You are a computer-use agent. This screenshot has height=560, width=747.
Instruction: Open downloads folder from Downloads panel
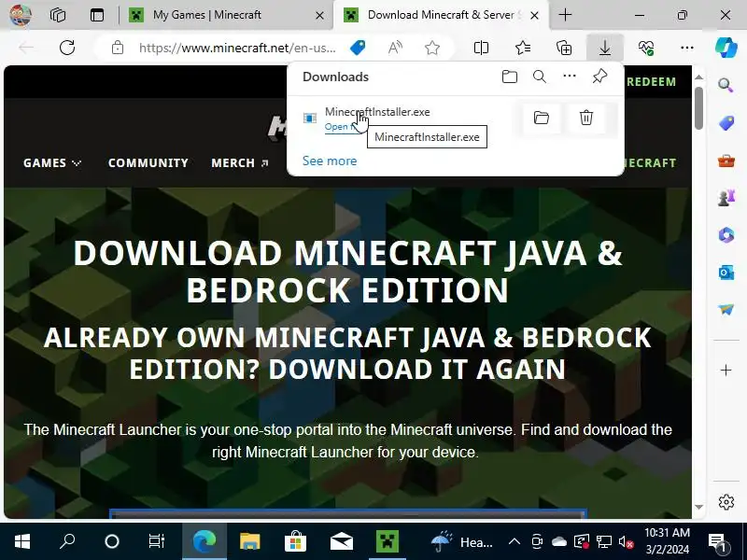click(x=510, y=77)
